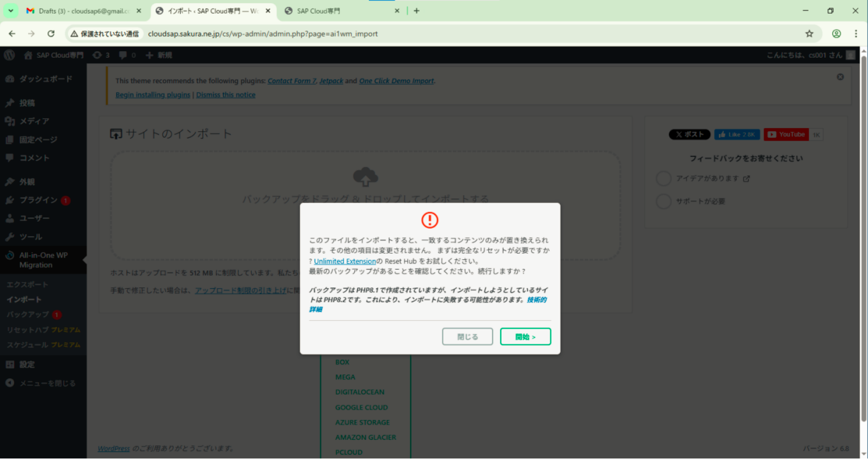Choose MEGA import source

point(345,377)
